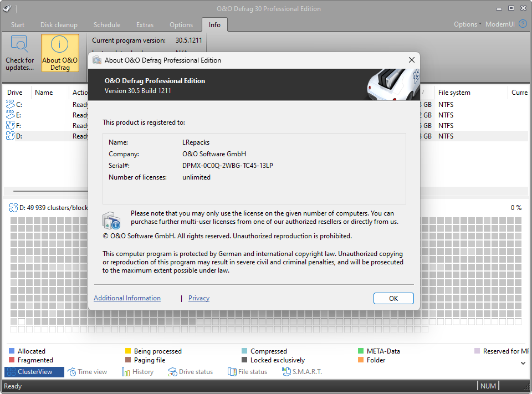Screen dimensions: 532x394
Task: Switch to Disk cleanup ribbon tab
Action: [x=59, y=25]
